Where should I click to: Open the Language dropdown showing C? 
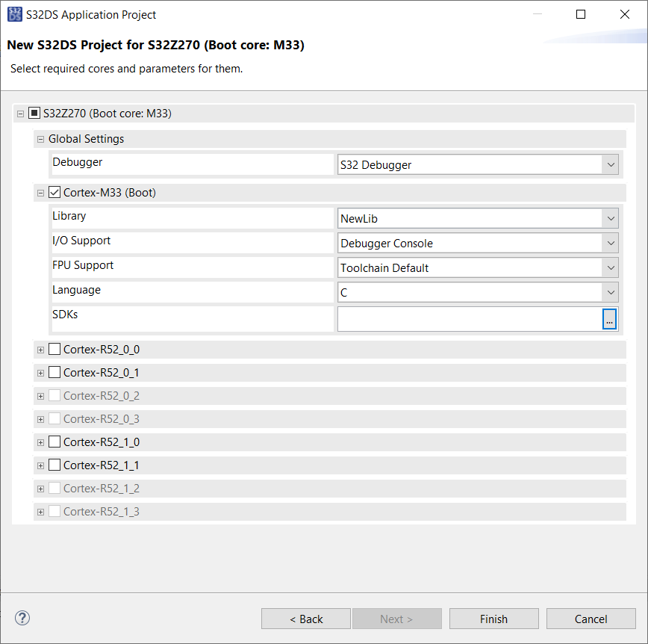610,292
